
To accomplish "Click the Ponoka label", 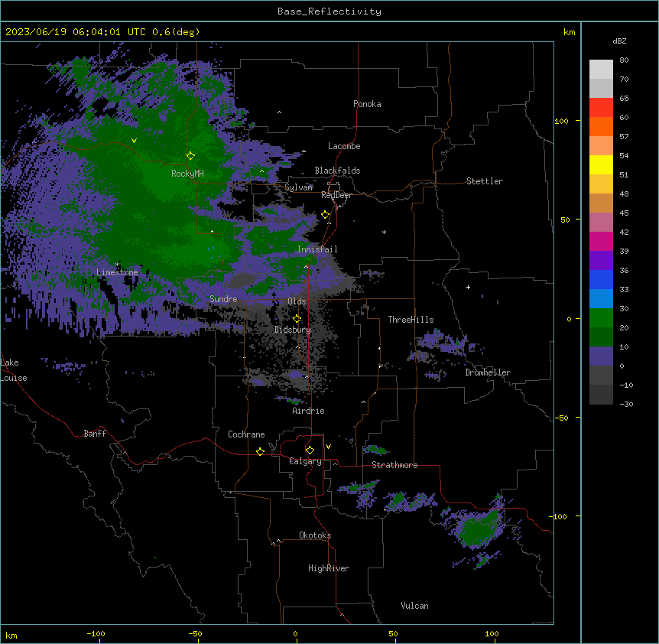I will pos(367,104).
